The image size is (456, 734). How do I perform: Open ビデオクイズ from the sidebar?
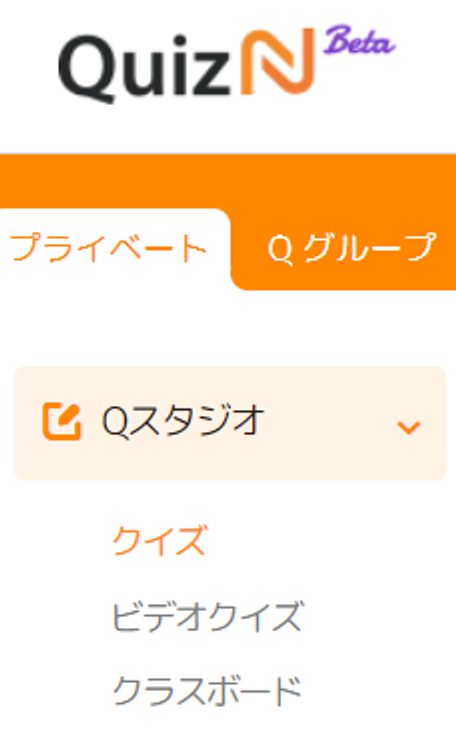coord(207,617)
